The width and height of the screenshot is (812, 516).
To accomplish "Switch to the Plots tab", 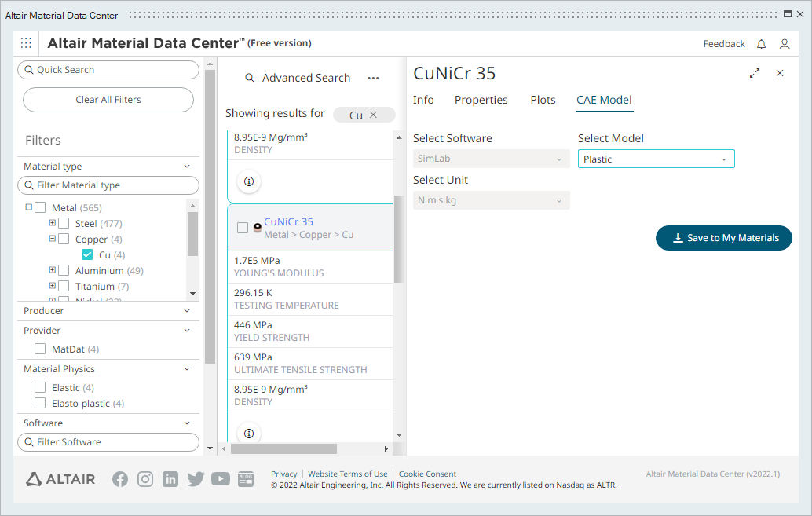I will coord(543,100).
